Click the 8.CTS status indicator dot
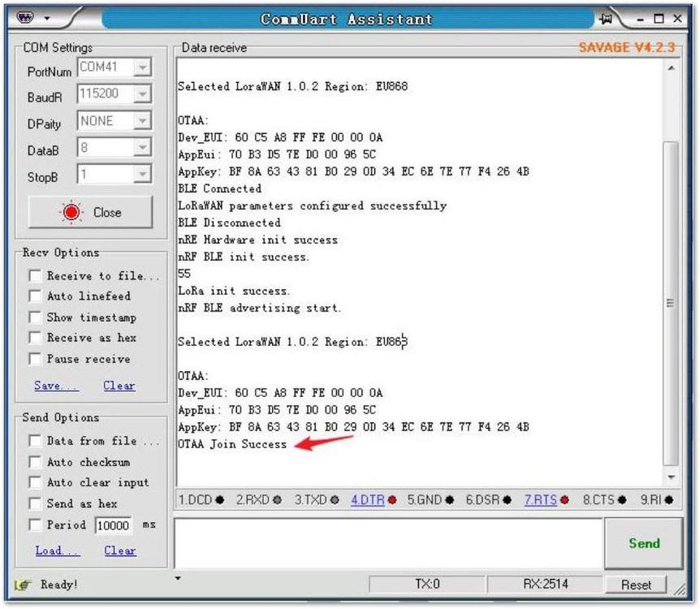Image resolution: width=700 pixels, height=609 pixels. (622, 500)
